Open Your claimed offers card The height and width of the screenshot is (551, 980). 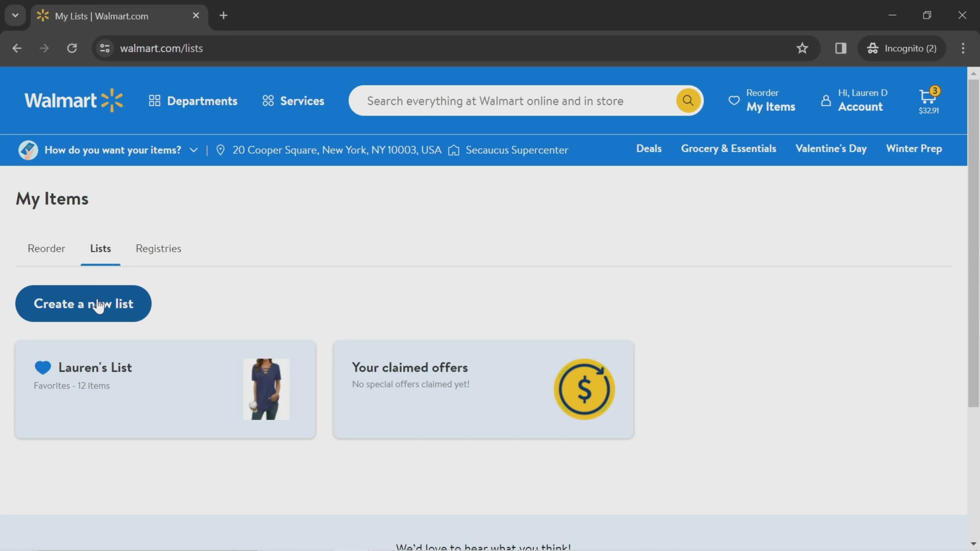tap(483, 389)
